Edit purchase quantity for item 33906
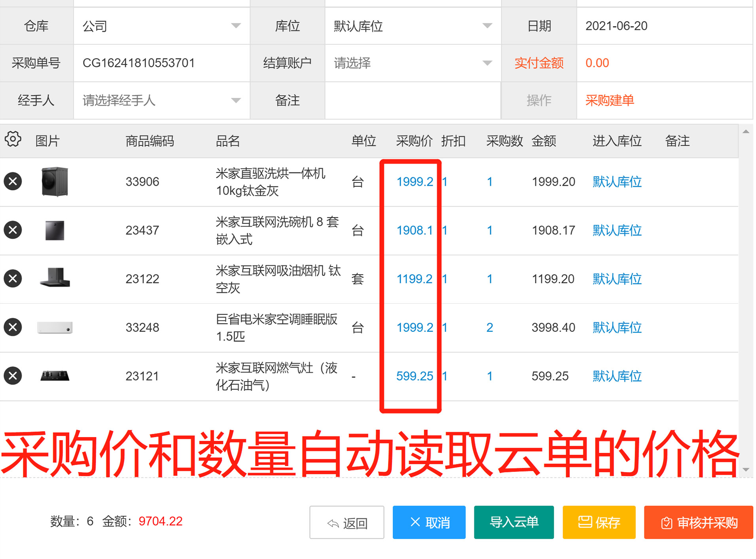756x559 pixels. (490, 182)
